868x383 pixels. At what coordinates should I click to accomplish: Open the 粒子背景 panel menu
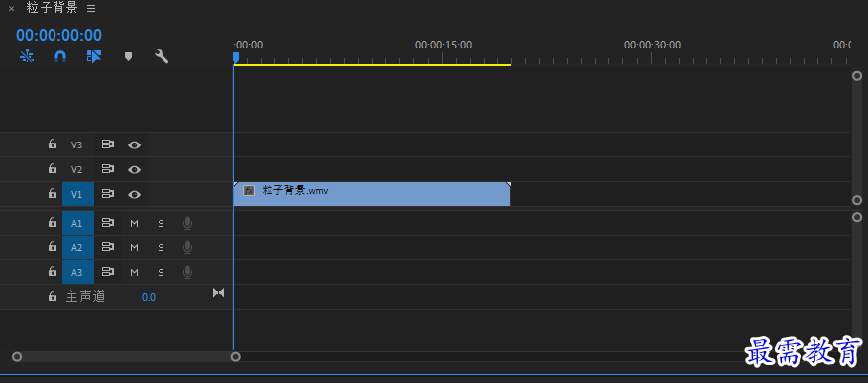click(91, 9)
